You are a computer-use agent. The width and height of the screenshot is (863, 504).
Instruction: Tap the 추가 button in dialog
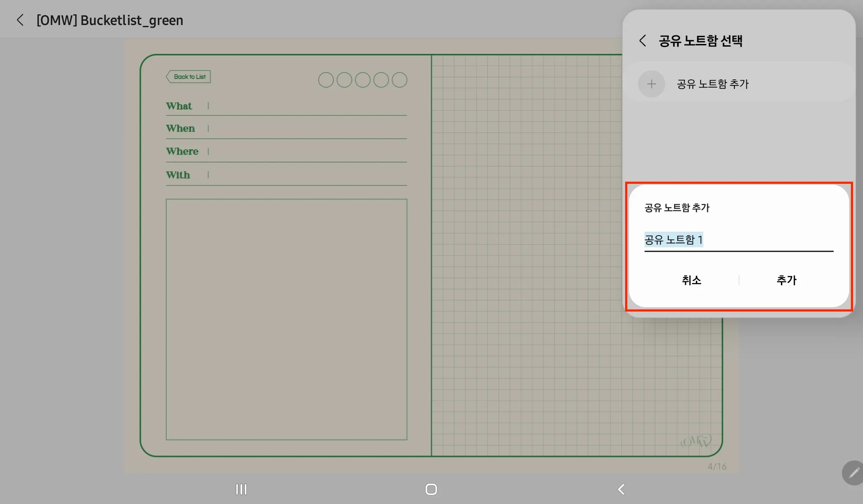[x=786, y=280]
